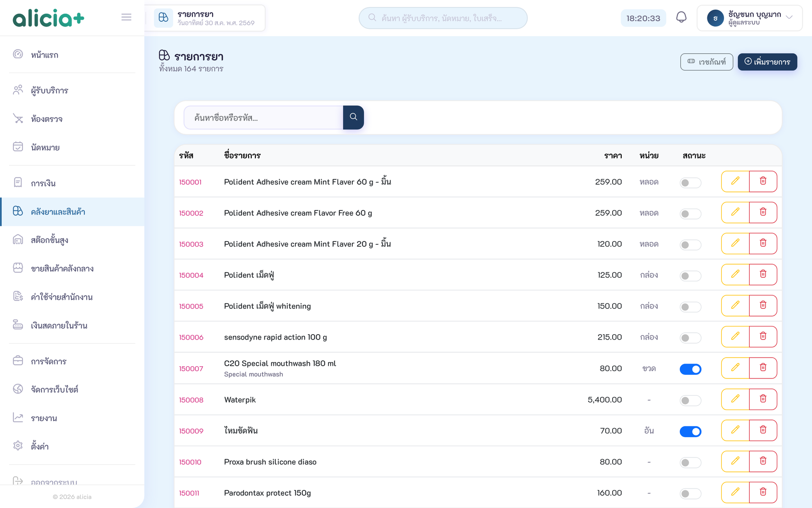Image resolution: width=812 pixels, height=508 pixels.
Task: Select คลังยาและสินค้า in sidebar
Action: pos(72,211)
